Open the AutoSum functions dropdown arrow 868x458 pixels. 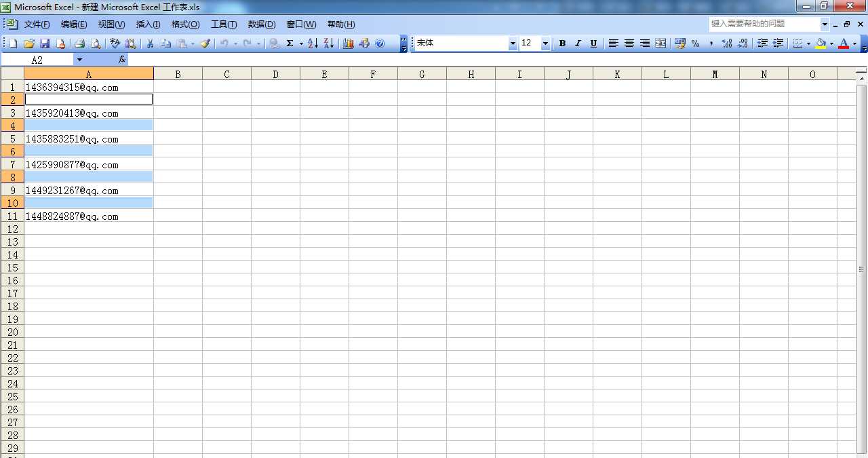pyautogui.click(x=301, y=43)
